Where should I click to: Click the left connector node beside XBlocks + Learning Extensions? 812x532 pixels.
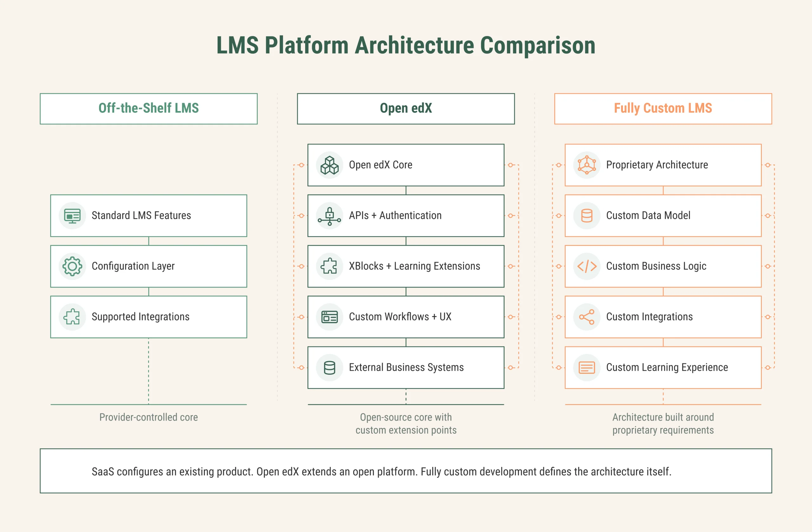point(301,266)
